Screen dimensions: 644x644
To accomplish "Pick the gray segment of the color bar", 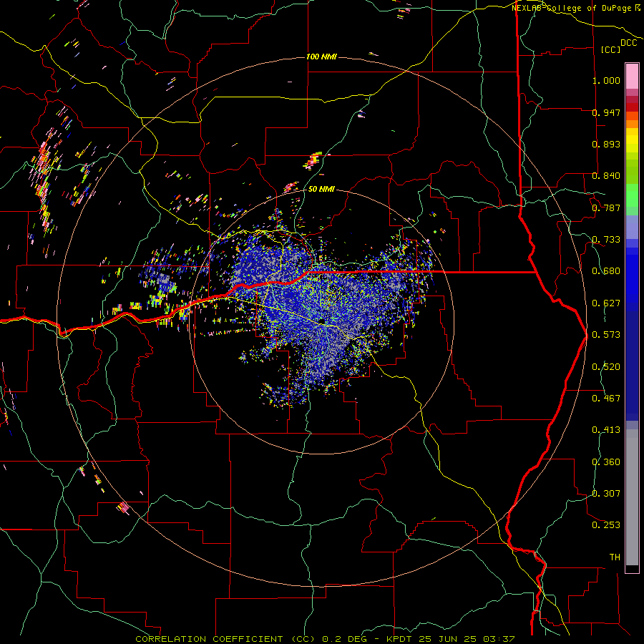I will pos(632,497).
